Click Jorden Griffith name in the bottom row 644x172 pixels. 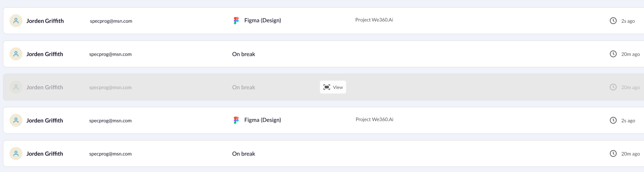click(x=45, y=154)
